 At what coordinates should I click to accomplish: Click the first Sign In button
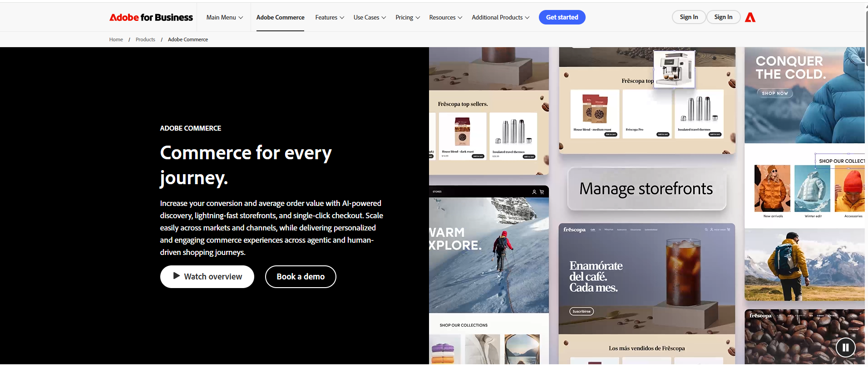689,17
